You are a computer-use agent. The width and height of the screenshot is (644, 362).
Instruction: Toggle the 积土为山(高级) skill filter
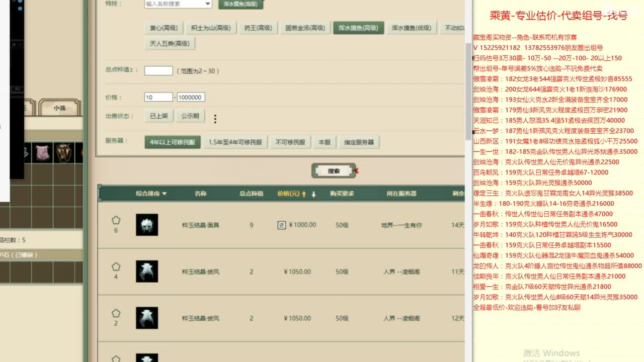click(210, 28)
